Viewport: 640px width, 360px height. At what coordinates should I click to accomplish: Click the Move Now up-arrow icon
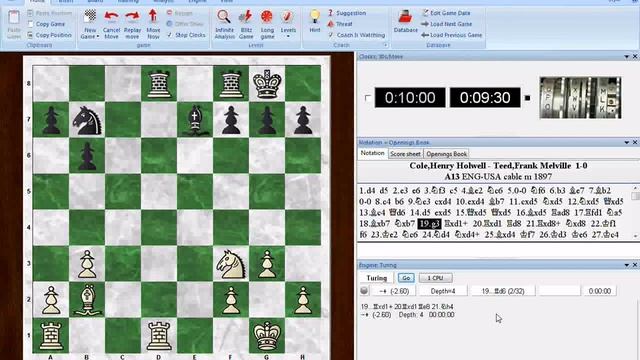(x=153, y=16)
